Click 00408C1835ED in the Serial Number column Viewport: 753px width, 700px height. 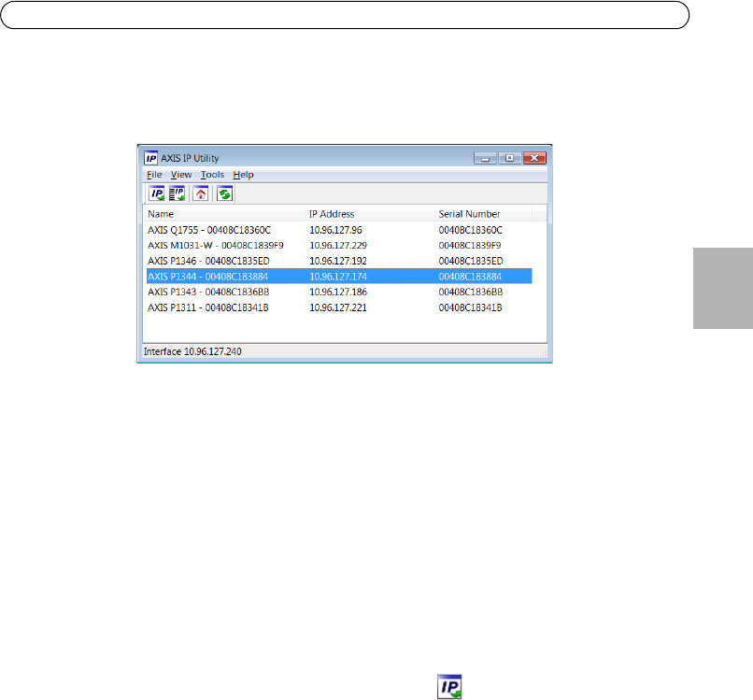tap(471, 261)
